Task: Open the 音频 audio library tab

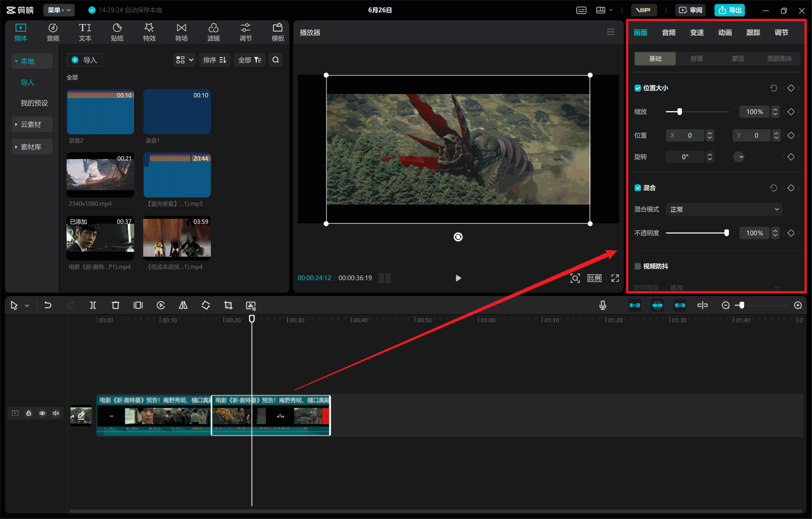Action: point(53,32)
